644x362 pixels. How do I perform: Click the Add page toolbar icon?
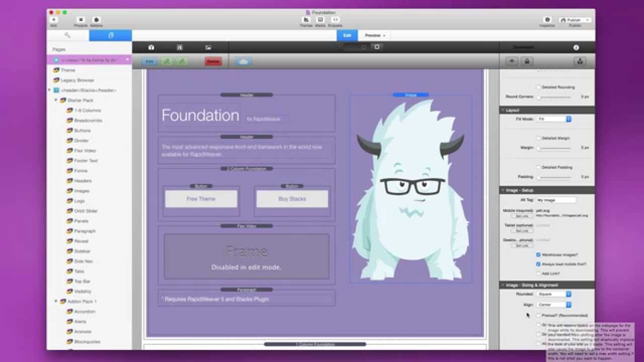tap(54, 20)
